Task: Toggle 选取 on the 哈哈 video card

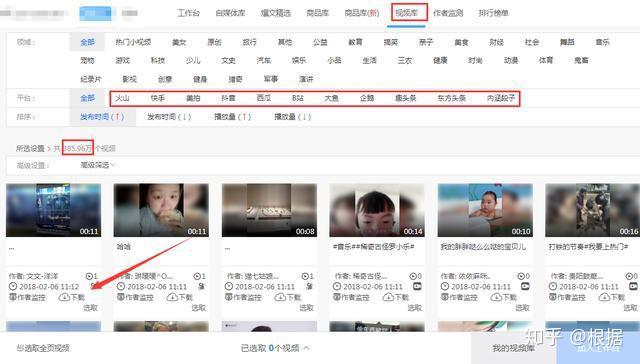Action: (199, 308)
